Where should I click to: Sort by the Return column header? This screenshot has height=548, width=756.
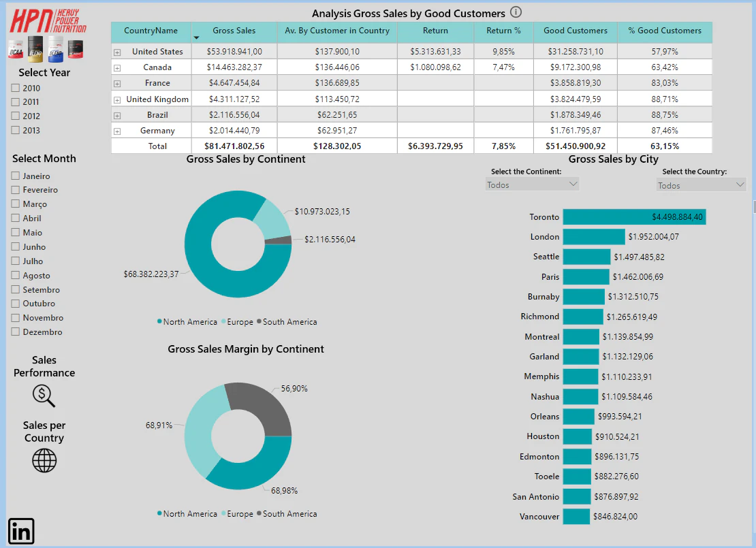[435, 31]
